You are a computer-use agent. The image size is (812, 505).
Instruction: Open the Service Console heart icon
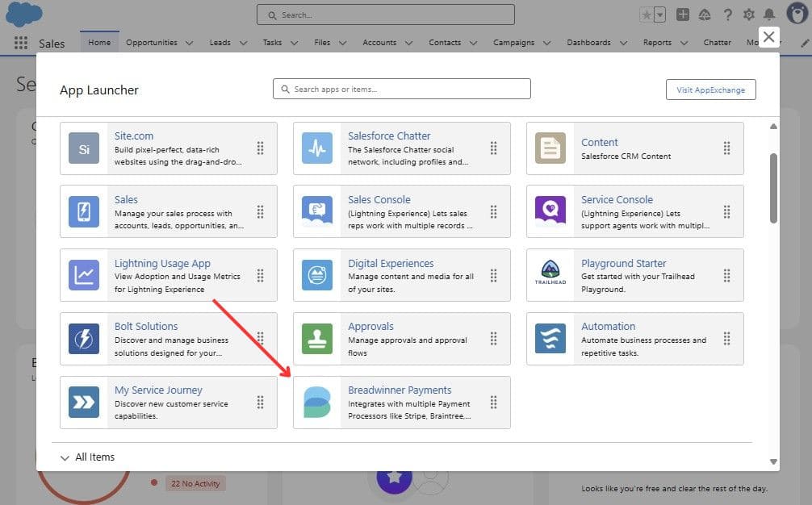point(550,211)
